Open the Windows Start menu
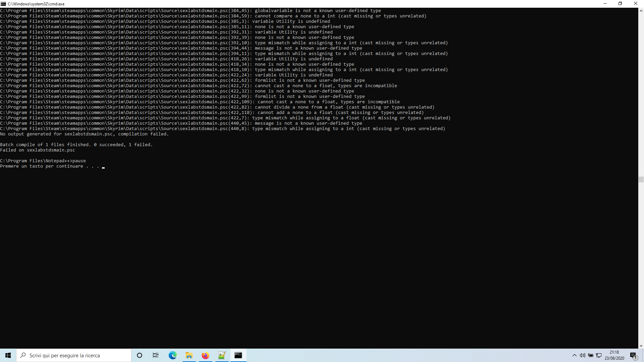 pyautogui.click(x=8, y=355)
